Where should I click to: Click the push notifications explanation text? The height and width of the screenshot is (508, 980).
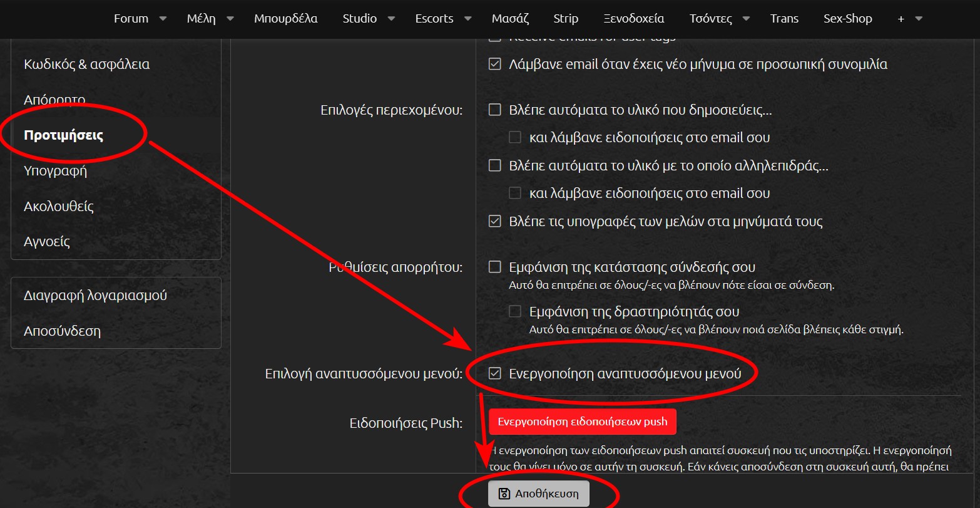click(719, 458)
